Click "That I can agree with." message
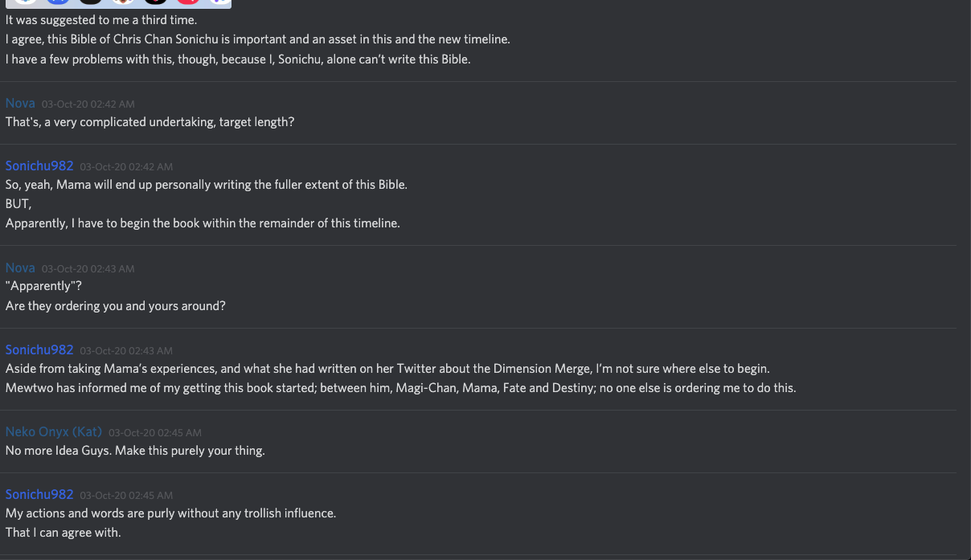Image resolution: width=971 pixels, height=560 pixels. click(x=64, y=533)
